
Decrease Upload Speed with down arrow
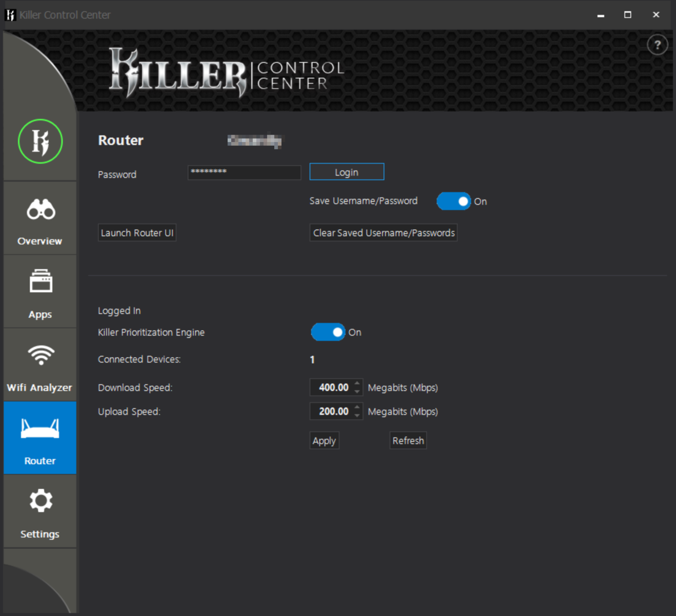click(357, 415)
